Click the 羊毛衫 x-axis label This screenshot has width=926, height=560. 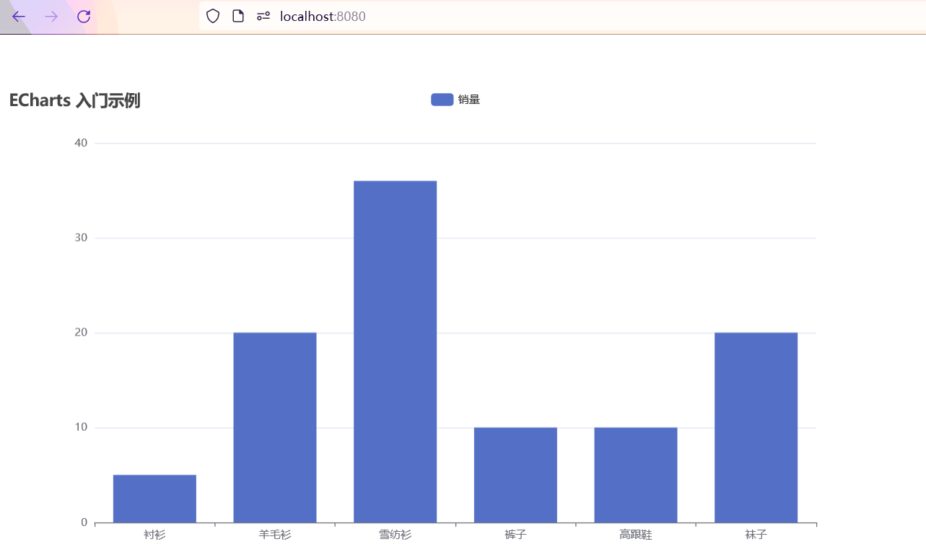click(x=275, y=535)
